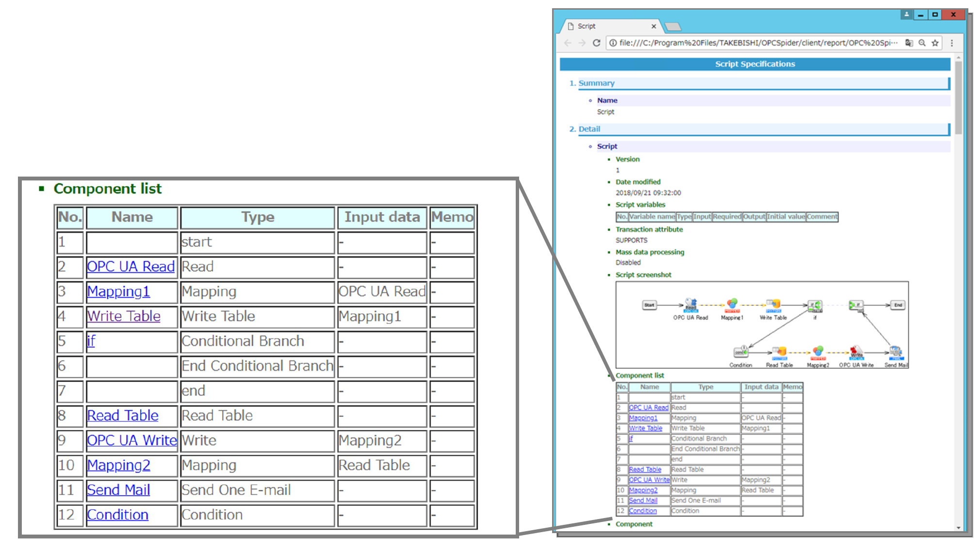Click the browser forward arrow
Screen dimensions: 980x553
point(582,43)
